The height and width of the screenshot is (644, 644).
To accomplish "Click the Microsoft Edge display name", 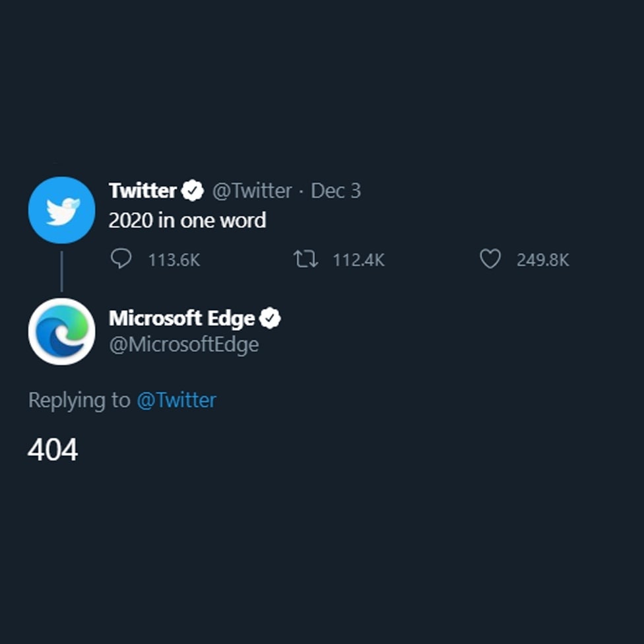I will pos(181,318).
